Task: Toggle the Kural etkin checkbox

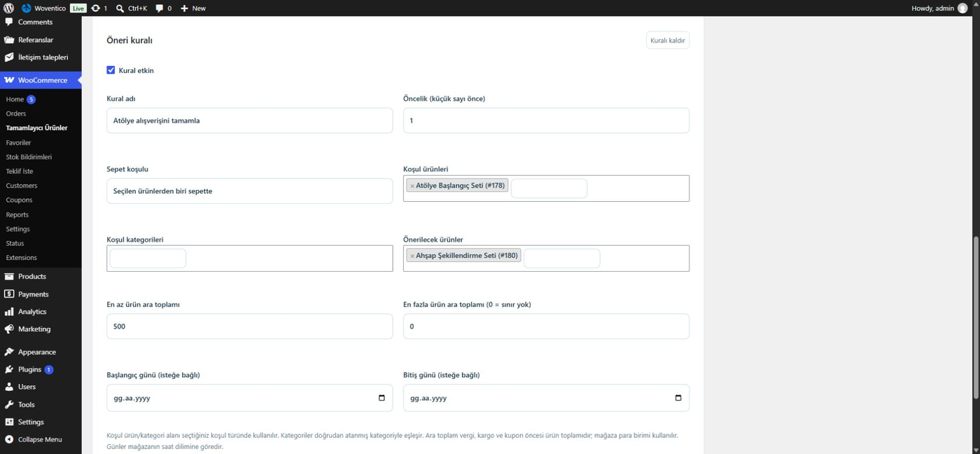Action: [111, 70]
